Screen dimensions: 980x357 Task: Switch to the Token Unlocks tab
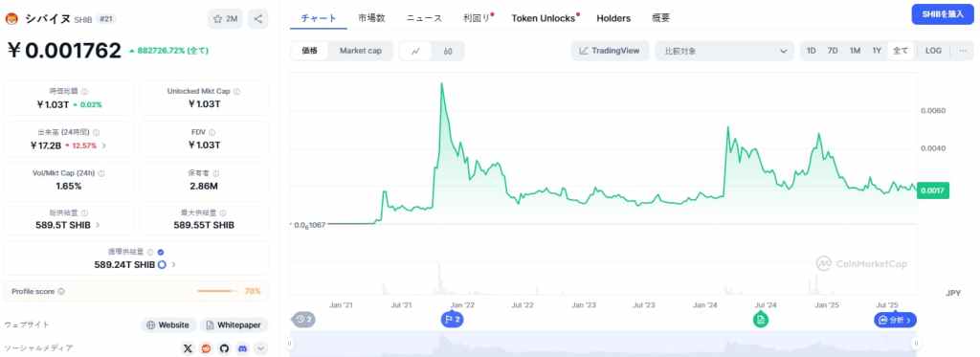click(x=544, y=18)
